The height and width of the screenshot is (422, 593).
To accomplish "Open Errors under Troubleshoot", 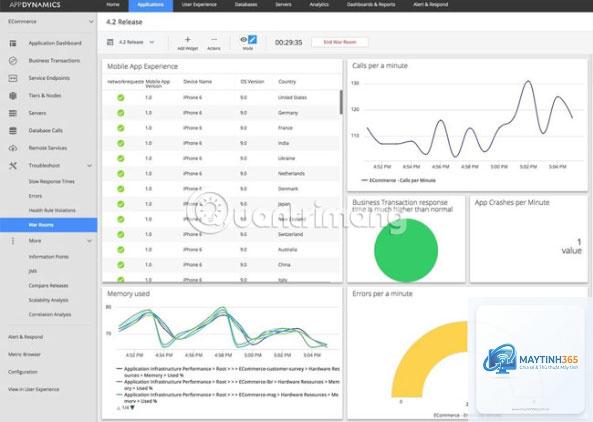I will click(35, 196).
